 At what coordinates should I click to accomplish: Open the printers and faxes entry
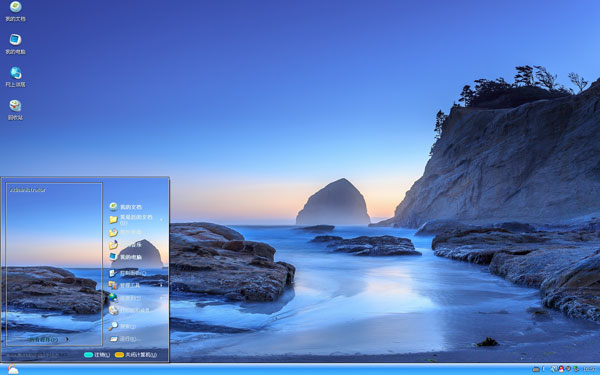[x=129, y=310]
